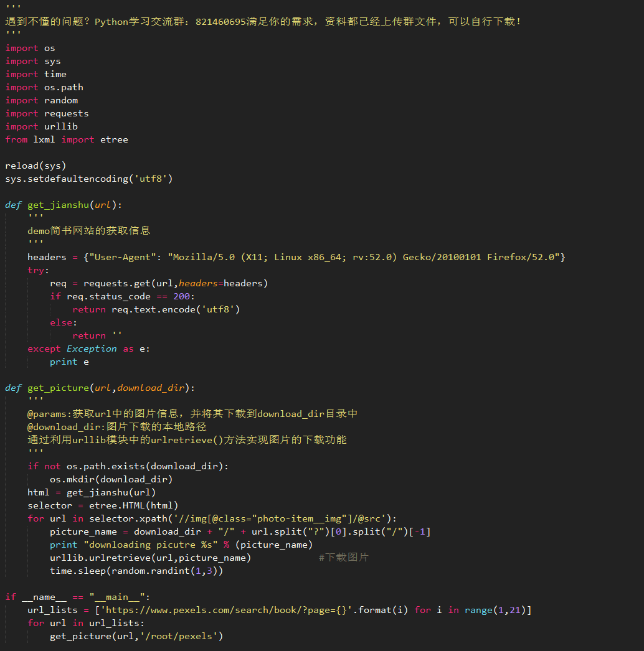The image size is (644, 651).
Task: Click the get_picture(url,'/root/pexels') call
Action: tap(136, 637)
